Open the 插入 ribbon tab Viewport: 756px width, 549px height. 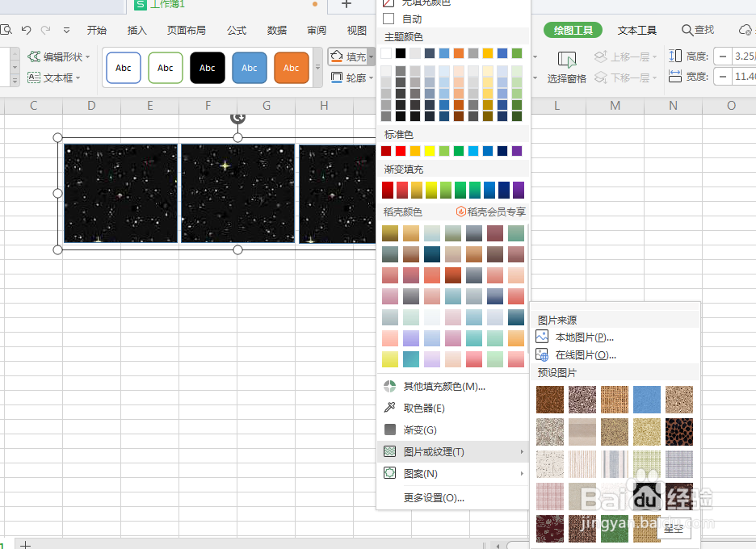pyautogui.click(x=137, y=31)
